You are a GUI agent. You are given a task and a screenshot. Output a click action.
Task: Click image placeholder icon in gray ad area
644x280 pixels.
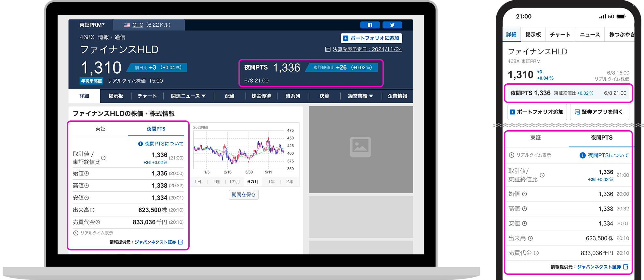pyautogui.click(x=360, y=147)
